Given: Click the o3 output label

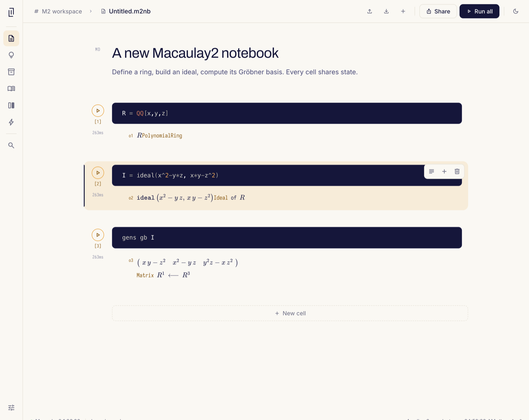Looking at the screenshot, I should 131,261.
